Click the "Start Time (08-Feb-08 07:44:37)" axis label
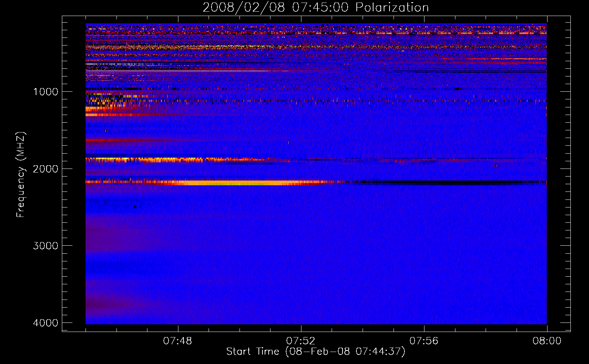Image resolution: width=589 pixels, height=364 pixels. (x=316, y=352)
